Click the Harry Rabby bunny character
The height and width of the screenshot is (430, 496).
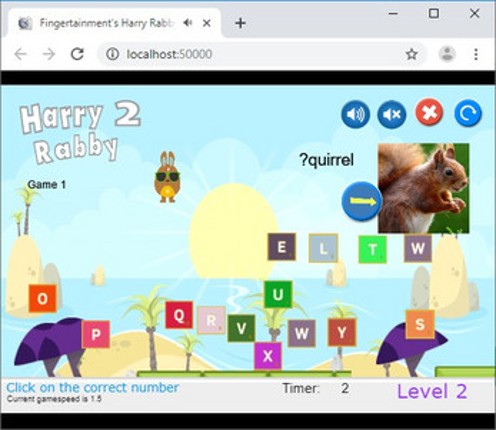pyautogui.click(x=167, y=177)
